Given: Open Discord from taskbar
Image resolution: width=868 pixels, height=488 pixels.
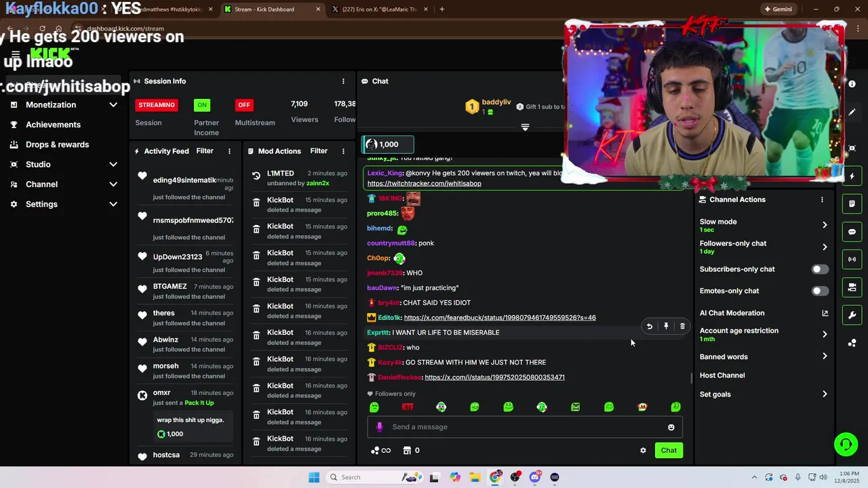Looking at the screenshot, I should pyautogui.click(x=535, y=477).
